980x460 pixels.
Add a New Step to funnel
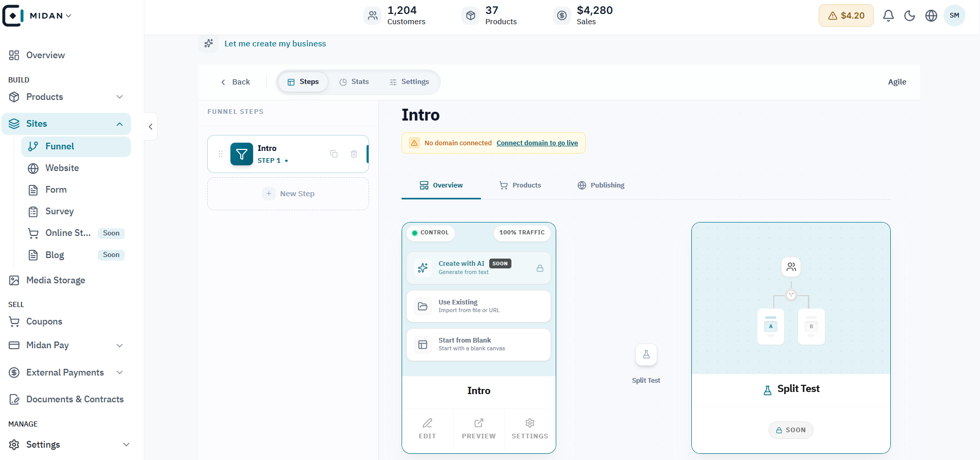point(288,194)
